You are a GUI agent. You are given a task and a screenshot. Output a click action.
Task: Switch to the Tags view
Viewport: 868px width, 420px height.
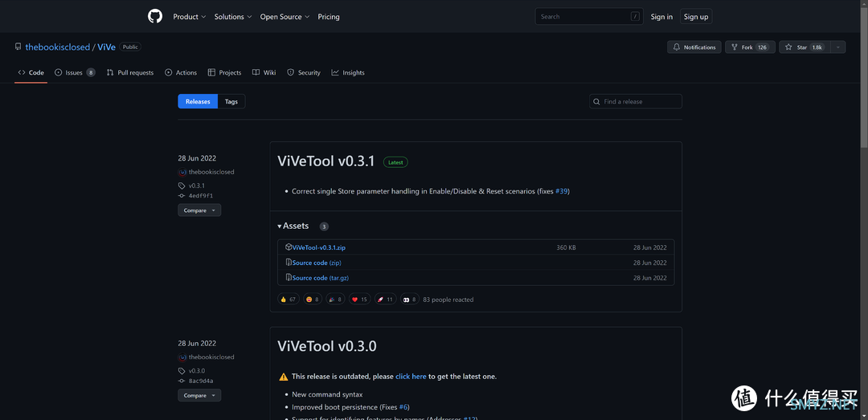point(231,101)
